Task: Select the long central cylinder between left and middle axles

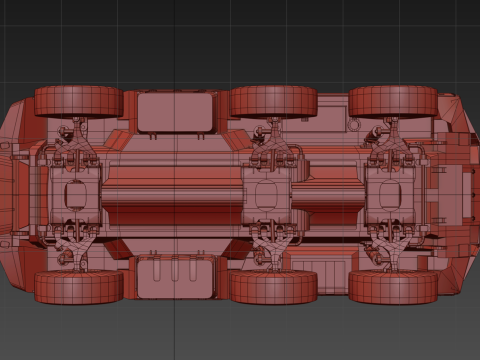Action: (172, 197)
